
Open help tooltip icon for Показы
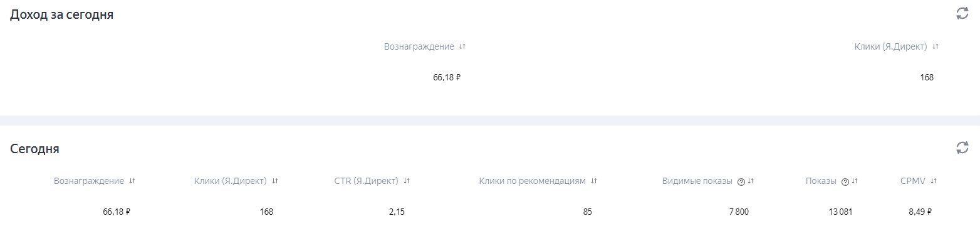pyautogui.click(x=845, y=181)
